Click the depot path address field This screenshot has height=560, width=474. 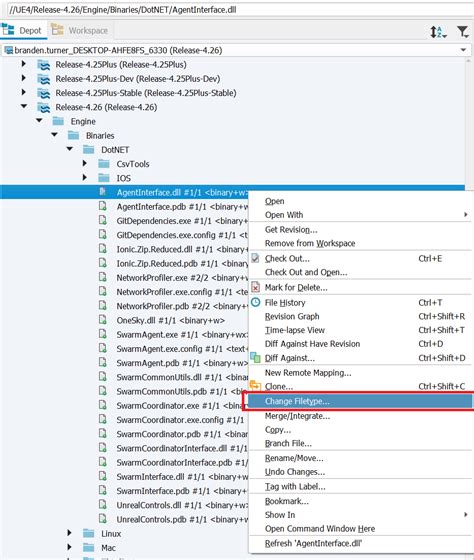[x=239, y=10]
